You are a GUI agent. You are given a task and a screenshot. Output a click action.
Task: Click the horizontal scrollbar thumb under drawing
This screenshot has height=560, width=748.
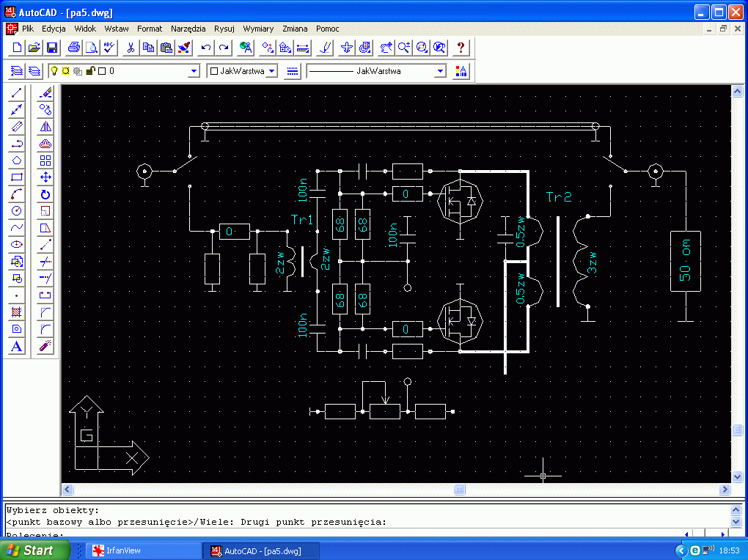pyautogui.click(x=460, y=490)
